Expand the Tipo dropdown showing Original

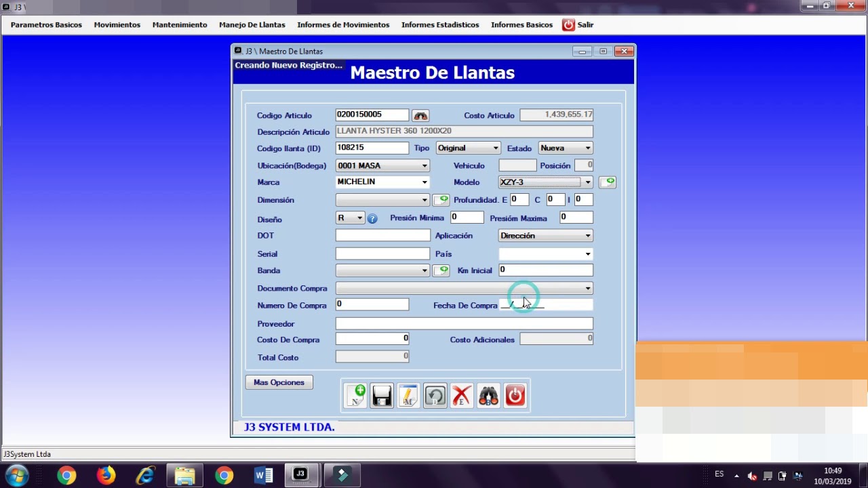496,148
